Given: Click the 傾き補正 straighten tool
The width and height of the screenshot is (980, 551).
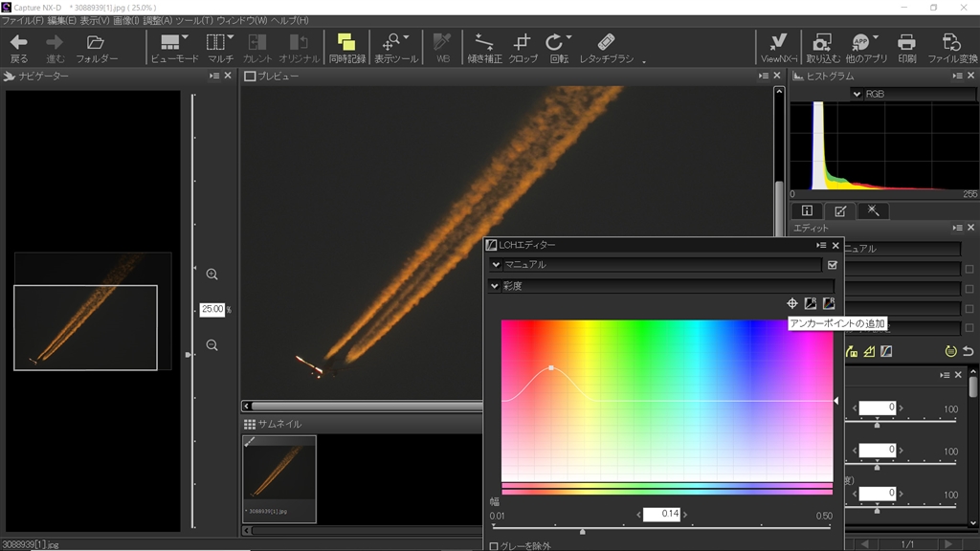Looking at the screenshot, I should tap(484, 48).
